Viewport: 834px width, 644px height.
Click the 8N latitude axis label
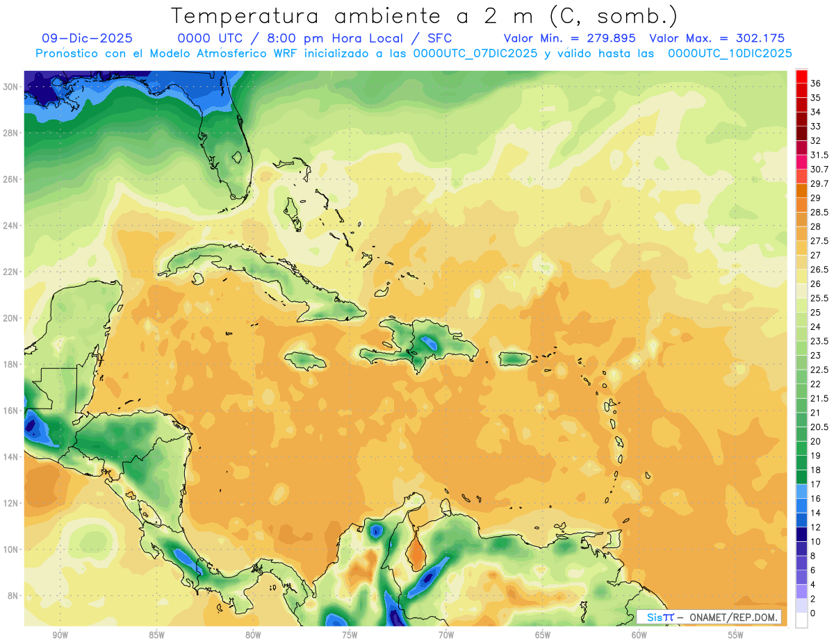click(x=13, y=595)
